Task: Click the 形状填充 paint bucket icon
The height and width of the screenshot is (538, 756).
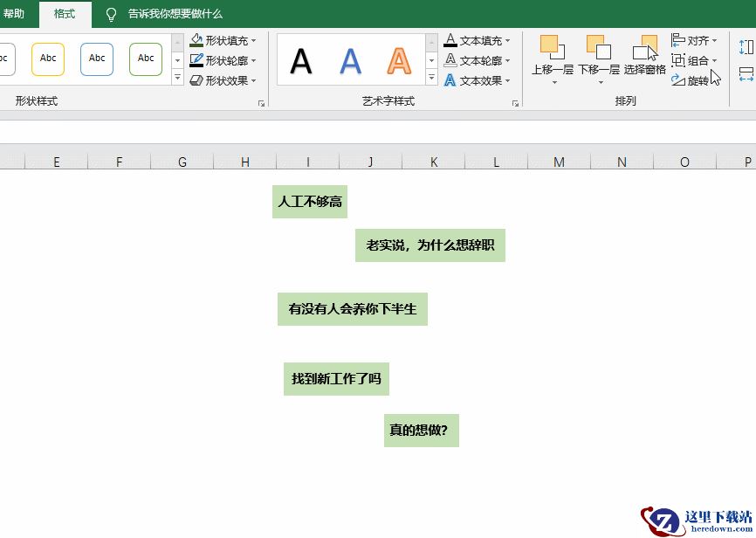Action: pos(196,40)
